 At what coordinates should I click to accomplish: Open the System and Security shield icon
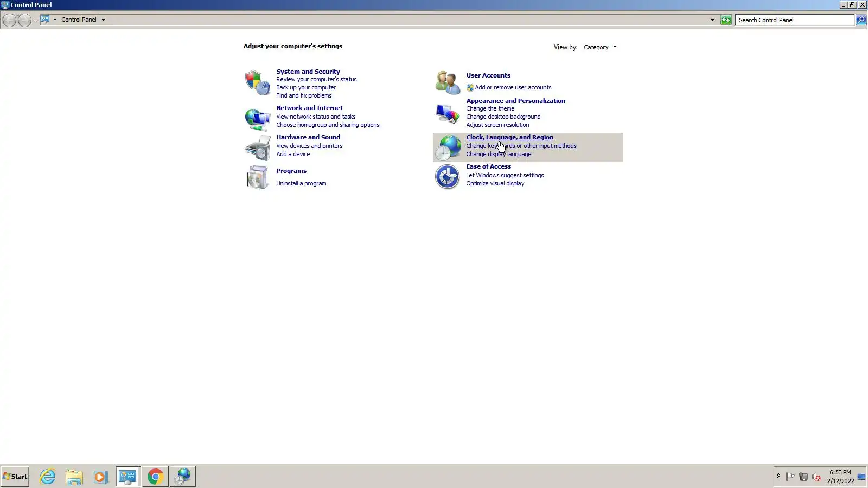pyautogui.click(x=257, y=83)
